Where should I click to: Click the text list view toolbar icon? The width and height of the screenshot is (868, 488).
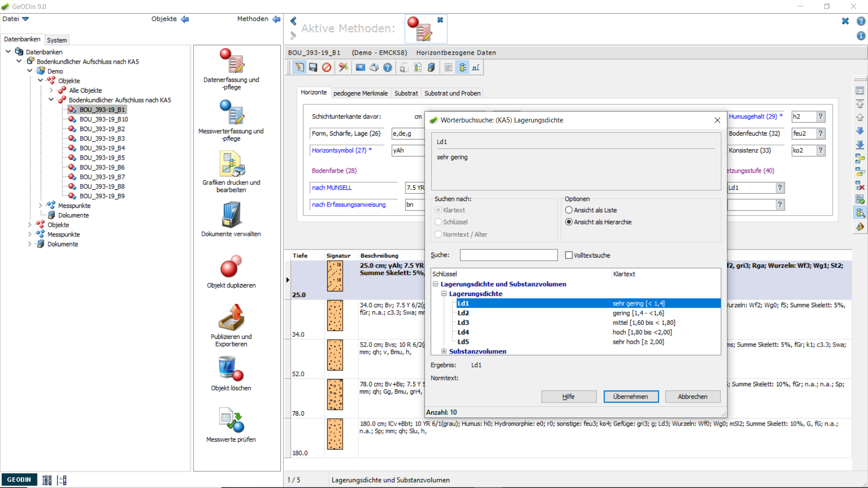pos(448,67)
